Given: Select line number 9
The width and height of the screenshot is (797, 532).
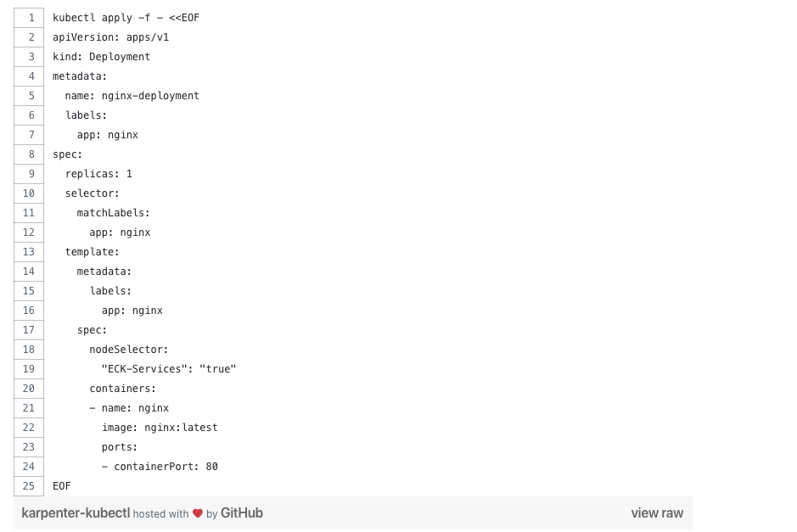Looking at the screenshot, I should pos(29,174).
